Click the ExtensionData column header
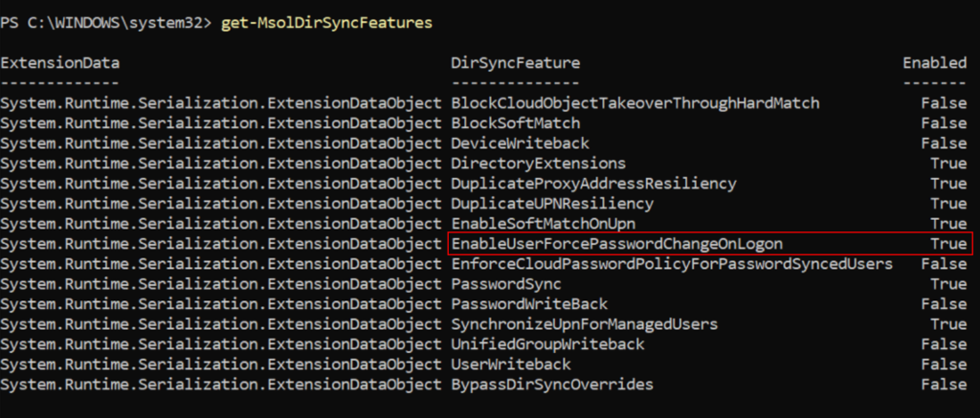Viewport: 980px width, 418px height. point(59,62)
